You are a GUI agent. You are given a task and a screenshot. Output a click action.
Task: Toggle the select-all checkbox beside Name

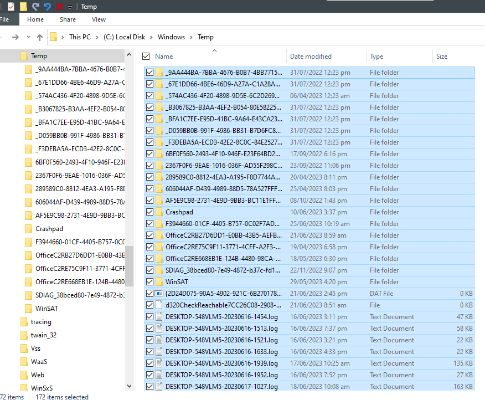[x=146, y=56]
